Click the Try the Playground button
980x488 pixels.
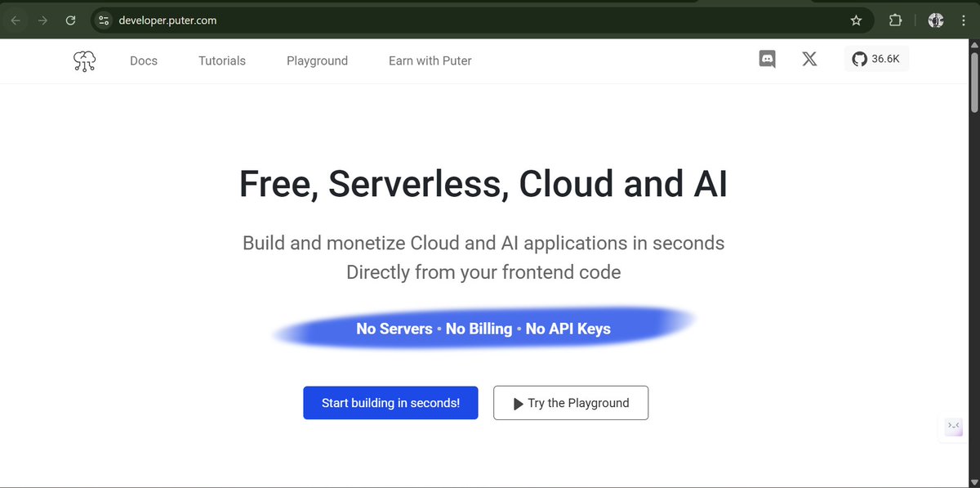pos(570,402)
